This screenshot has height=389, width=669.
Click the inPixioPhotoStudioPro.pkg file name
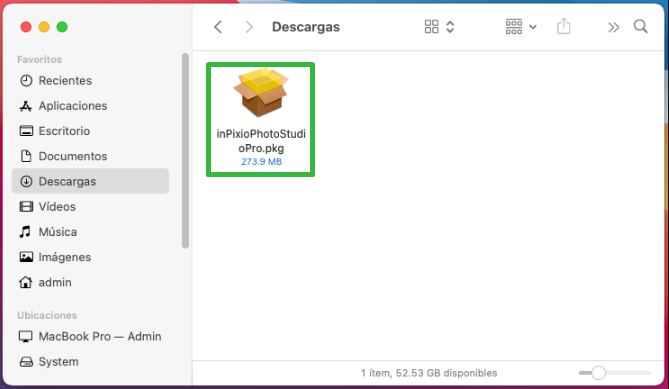261,141
